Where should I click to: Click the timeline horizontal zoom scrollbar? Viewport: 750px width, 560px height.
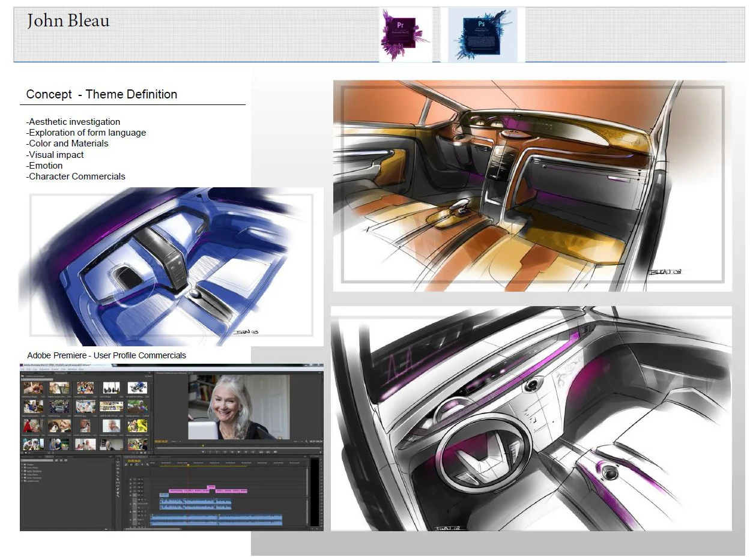153,529
